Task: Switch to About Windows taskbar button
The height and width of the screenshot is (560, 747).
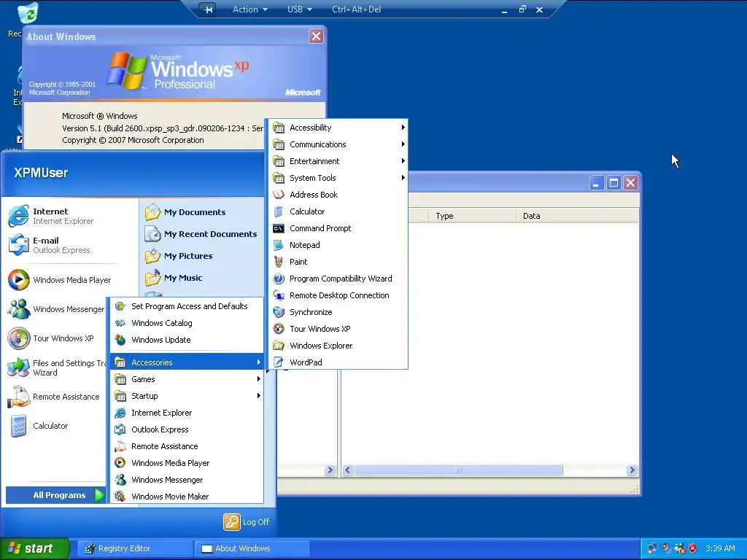Action: point(252,548)
